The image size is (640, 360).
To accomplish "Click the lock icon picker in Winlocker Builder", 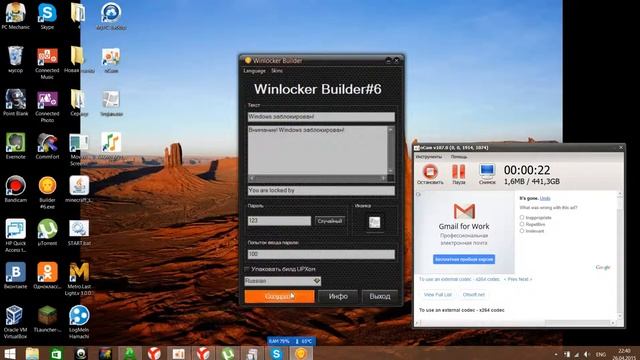I will [374, 222].
